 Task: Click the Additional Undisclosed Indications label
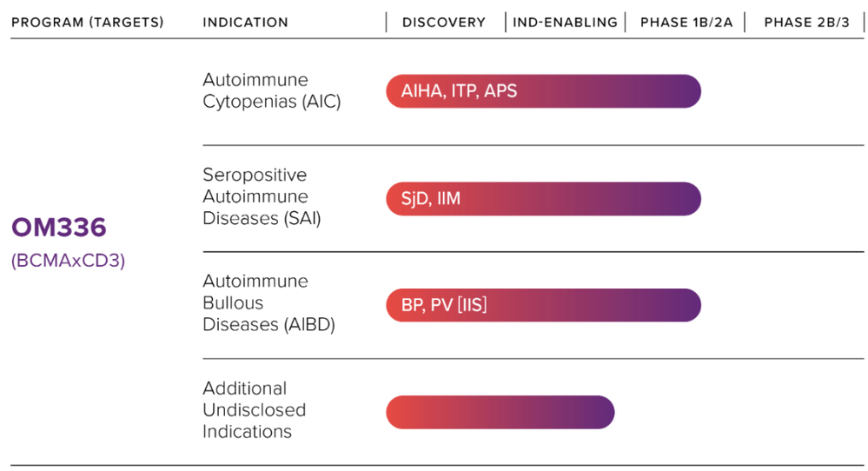(x=254, y=409)
